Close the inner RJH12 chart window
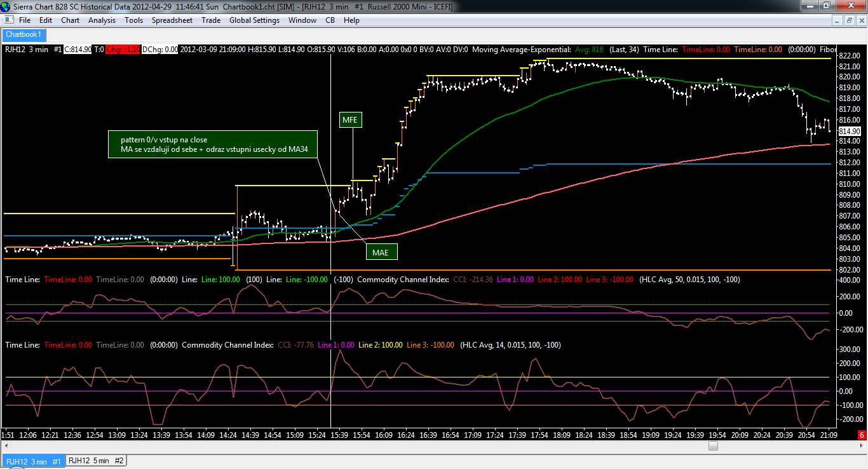This screenshot has height=469, width=868. coord(860,20)
